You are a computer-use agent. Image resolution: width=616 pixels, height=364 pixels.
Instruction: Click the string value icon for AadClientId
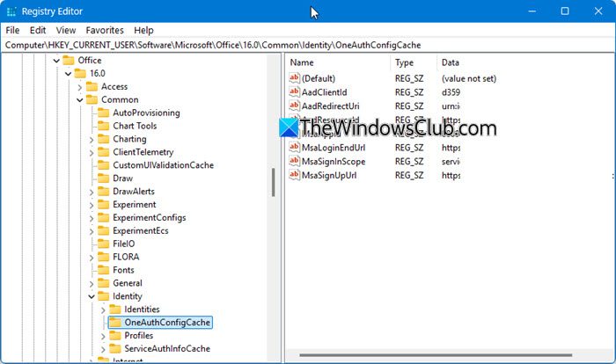click(294, 92)
